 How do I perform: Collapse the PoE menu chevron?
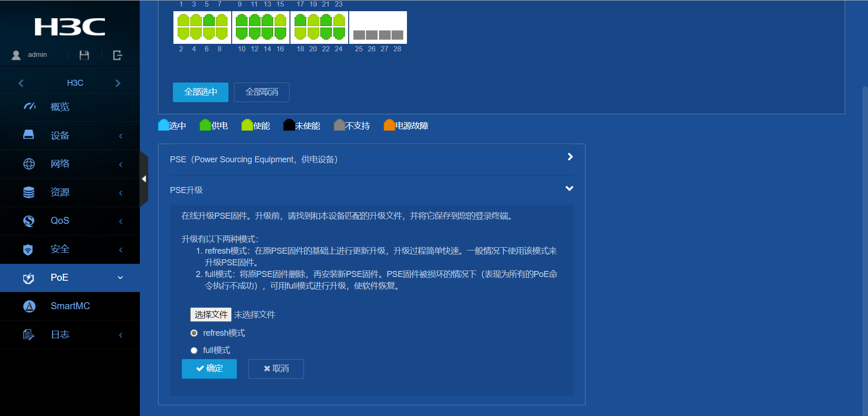(x=120, y=277)
